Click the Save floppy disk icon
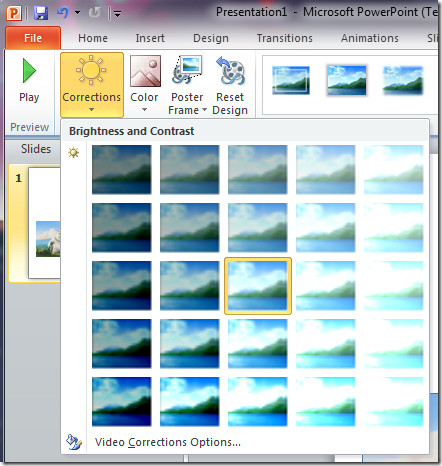Screen dimensions: 442x466 [41, 13]
